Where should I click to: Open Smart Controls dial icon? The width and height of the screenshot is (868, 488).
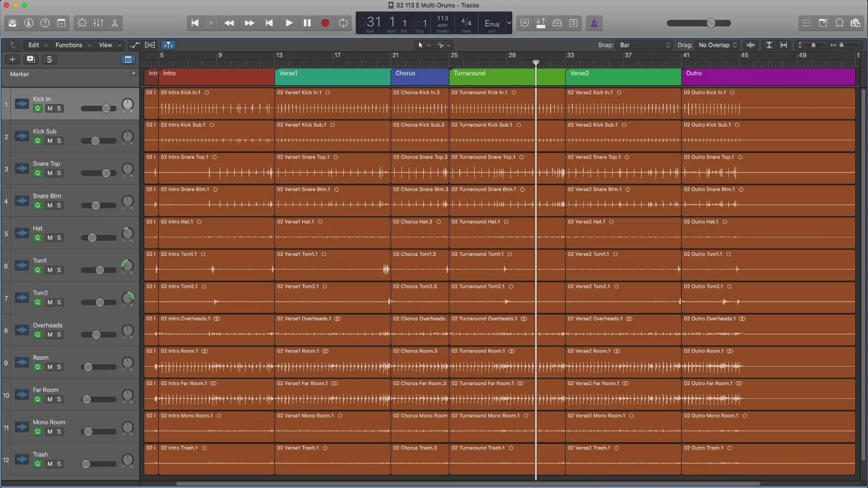click(82, 23)
